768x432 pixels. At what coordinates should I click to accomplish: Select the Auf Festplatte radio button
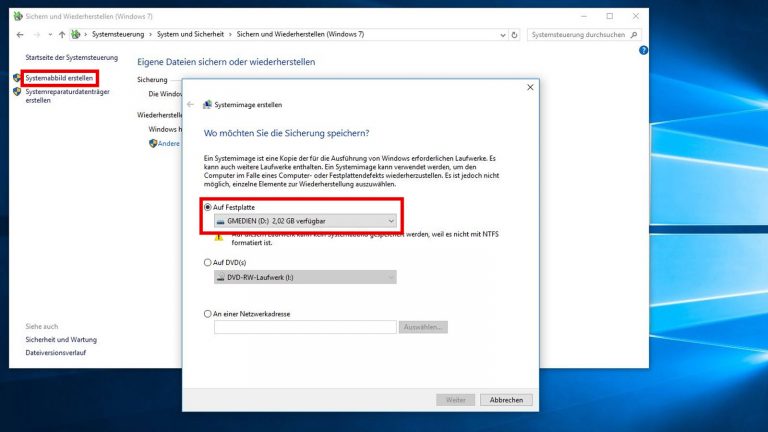pos(207,207)
